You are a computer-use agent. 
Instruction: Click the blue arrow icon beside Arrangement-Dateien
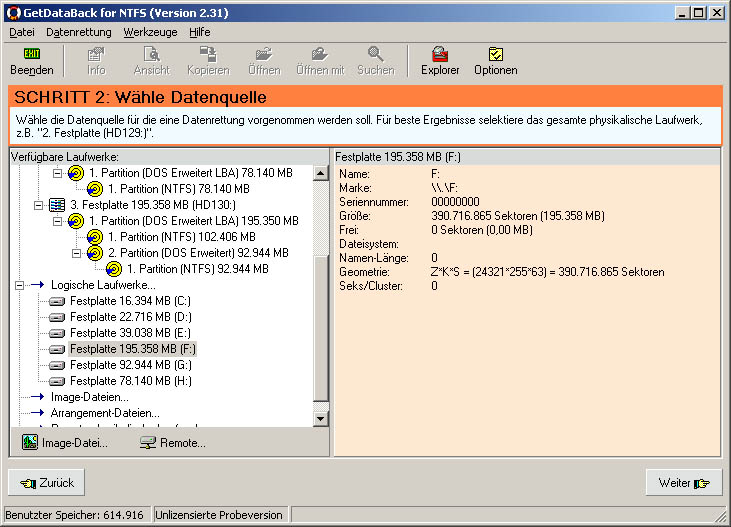tap(37, 413)
